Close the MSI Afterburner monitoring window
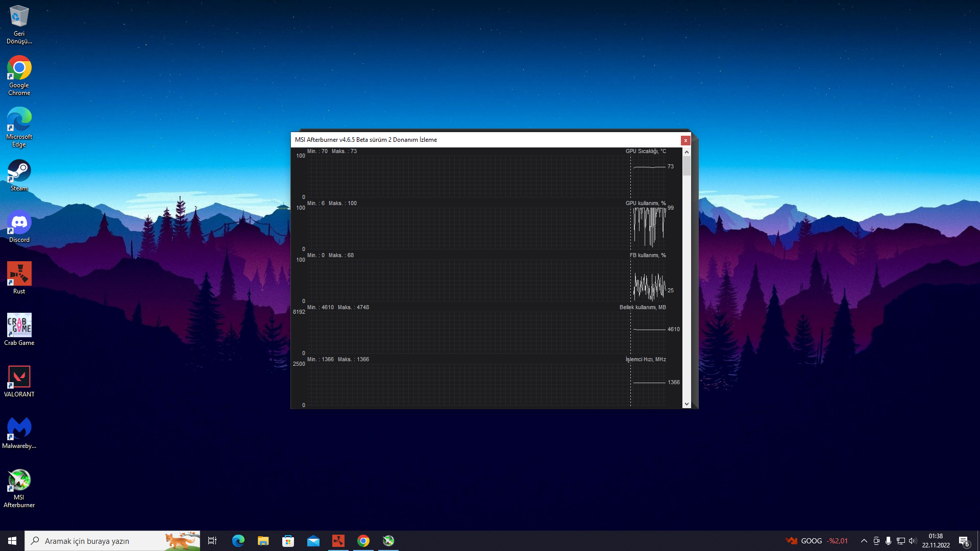 tap(685, 140)
